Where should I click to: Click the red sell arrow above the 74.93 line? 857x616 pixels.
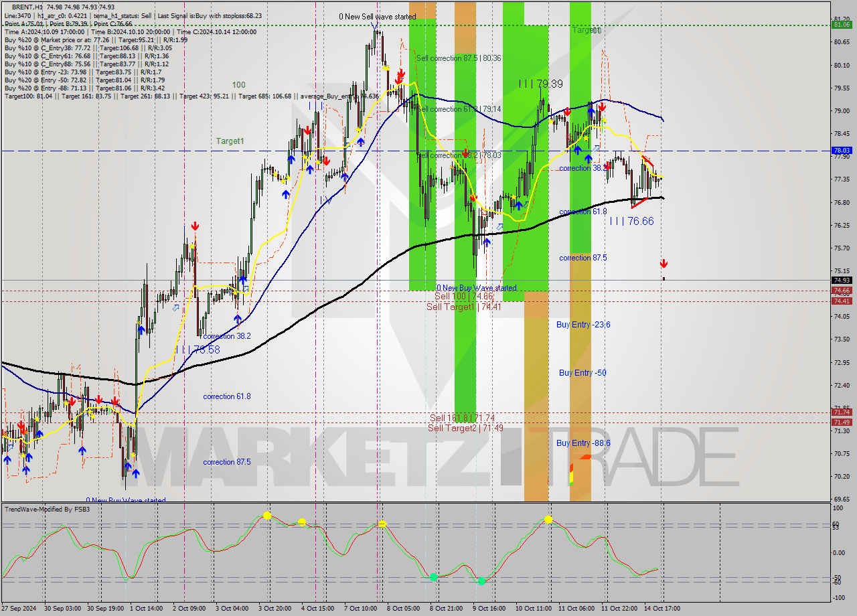point(664,263)
